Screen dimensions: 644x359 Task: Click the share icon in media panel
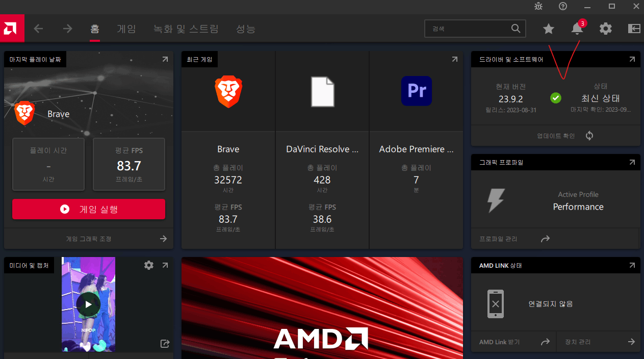165,344
